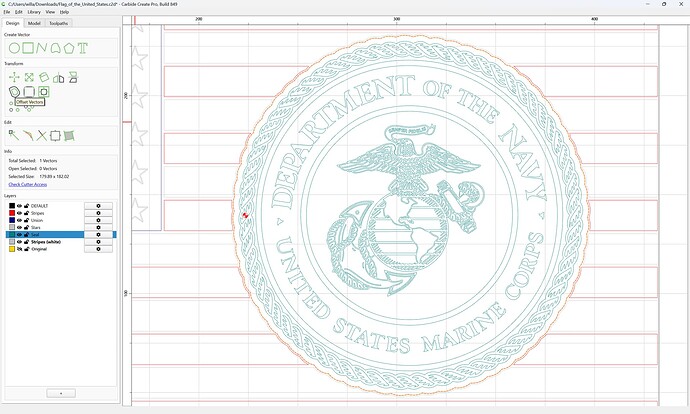The height and width of the screenshot is (414, 690).
Task: Click the red node marker on seal edge
Action: pyautogui.click(x=245, y=215)
